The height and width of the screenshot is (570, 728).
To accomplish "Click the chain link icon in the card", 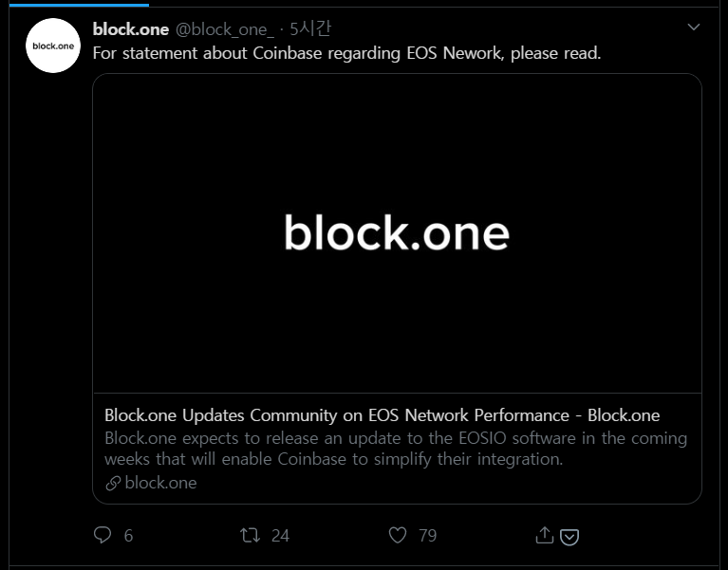I will pyautogui.click(x=113, y=483).
